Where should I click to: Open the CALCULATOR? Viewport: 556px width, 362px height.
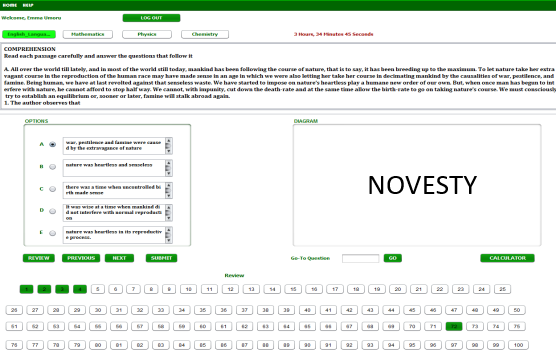pyautogui.click(x=507, y=258)
